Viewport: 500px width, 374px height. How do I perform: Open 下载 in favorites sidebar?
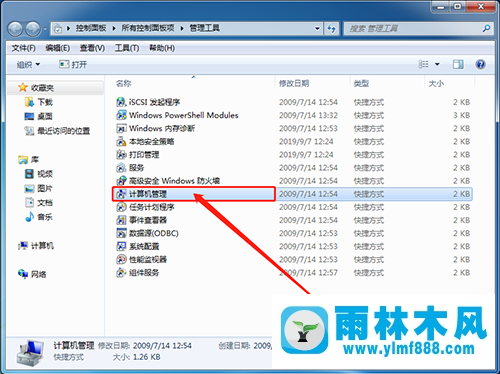click(39, 102)
